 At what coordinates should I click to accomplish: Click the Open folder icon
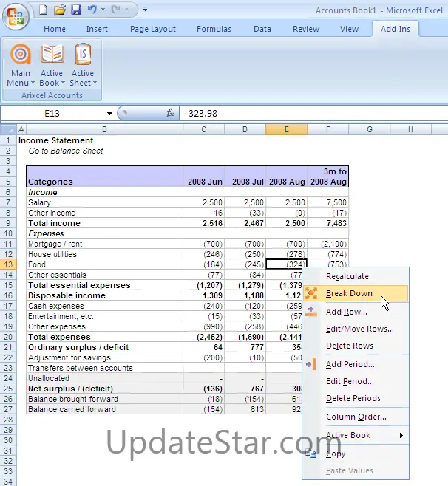pos(60,10)
